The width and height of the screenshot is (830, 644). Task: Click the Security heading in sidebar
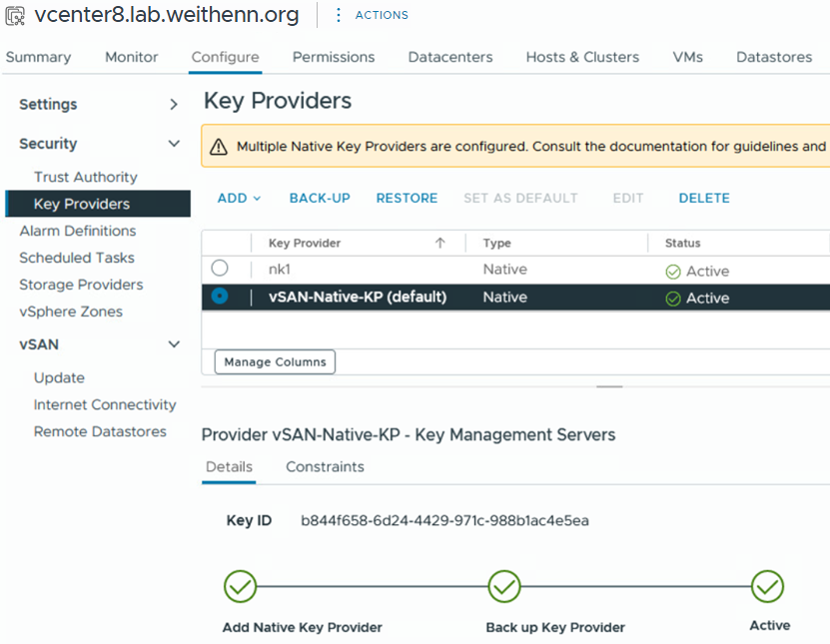(48, 144)
